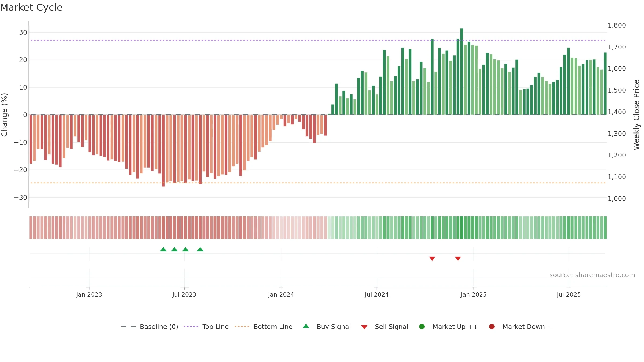Click the 30 tick on the change axis
Screen dimensions: 644x362
click(23, 32)
